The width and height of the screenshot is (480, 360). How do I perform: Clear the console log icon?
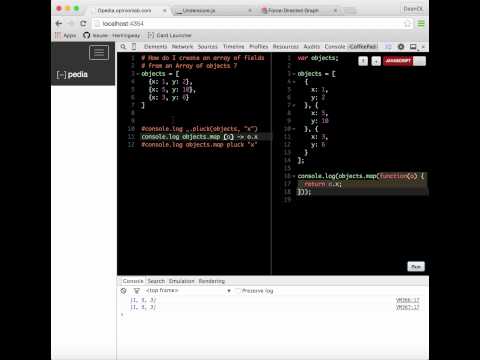pos(124,291)
